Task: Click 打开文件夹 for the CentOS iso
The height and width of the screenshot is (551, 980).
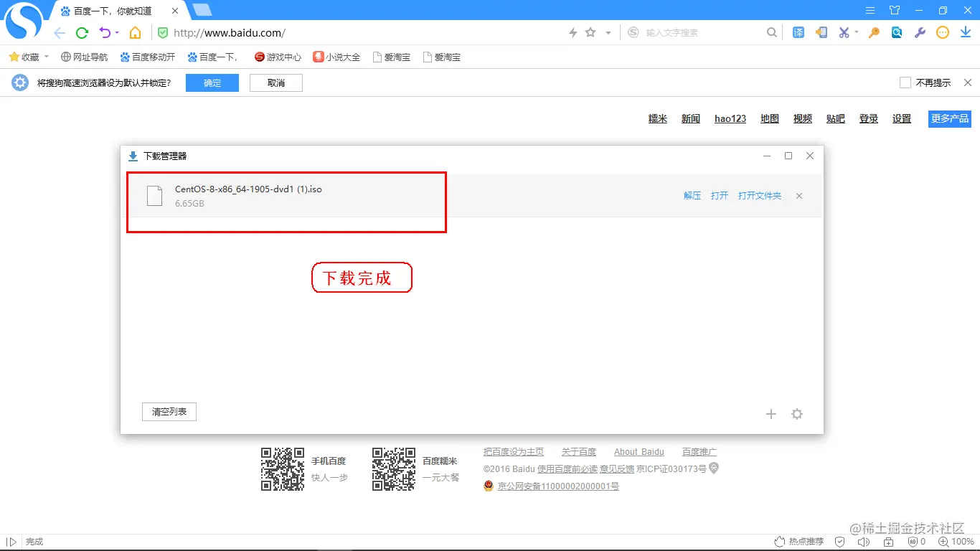Action: click(760, 196)
